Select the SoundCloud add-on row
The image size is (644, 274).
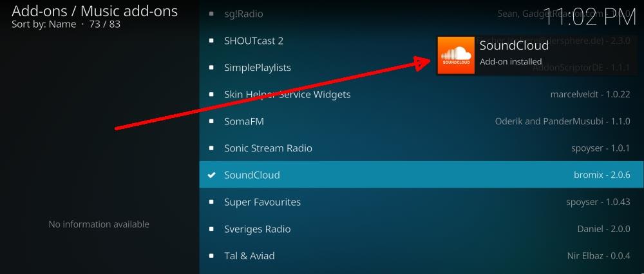(421, 175)
